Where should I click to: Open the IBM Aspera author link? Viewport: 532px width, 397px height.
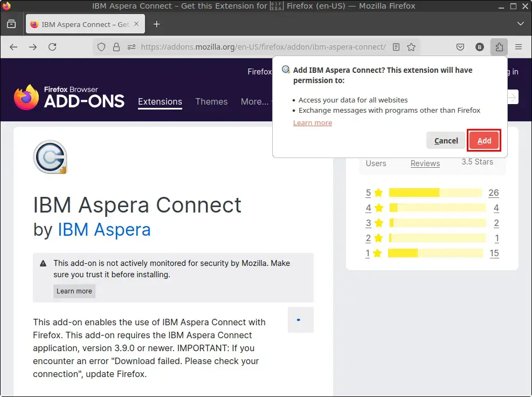point(104,230)
